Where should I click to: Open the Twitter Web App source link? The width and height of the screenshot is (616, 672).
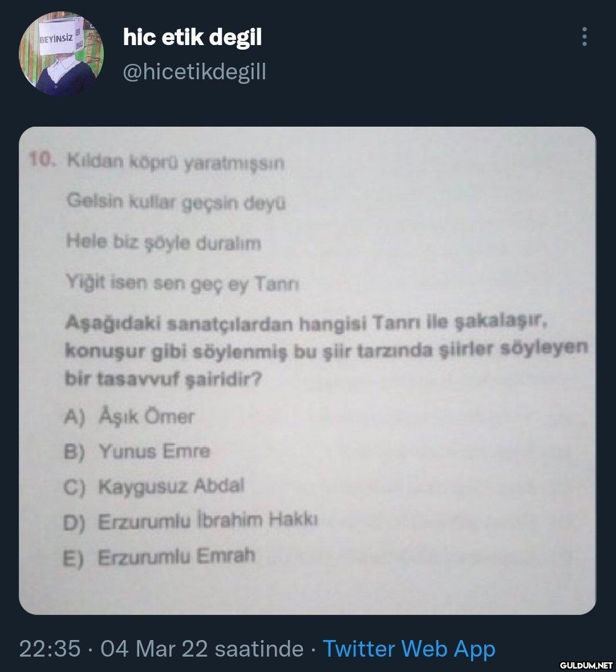(x=408, y=649)
